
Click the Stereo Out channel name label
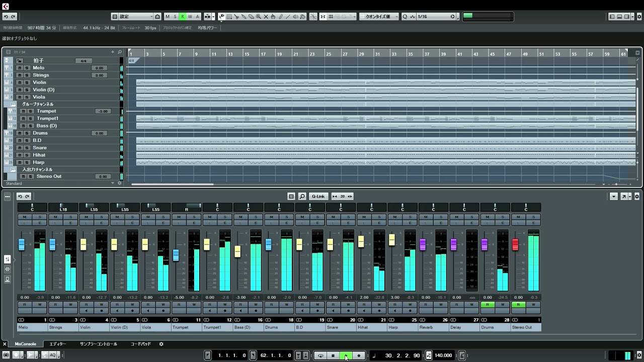tap(526, 327)
